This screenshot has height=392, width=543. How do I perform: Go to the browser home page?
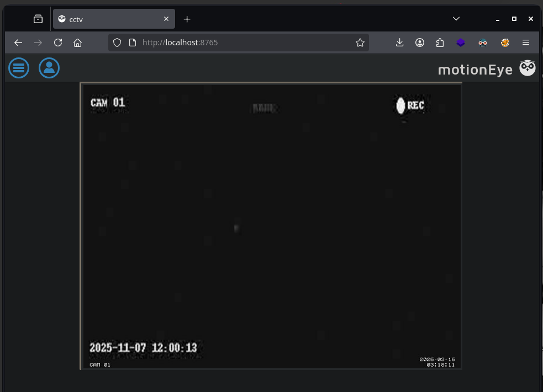click(x=77, y=43)
